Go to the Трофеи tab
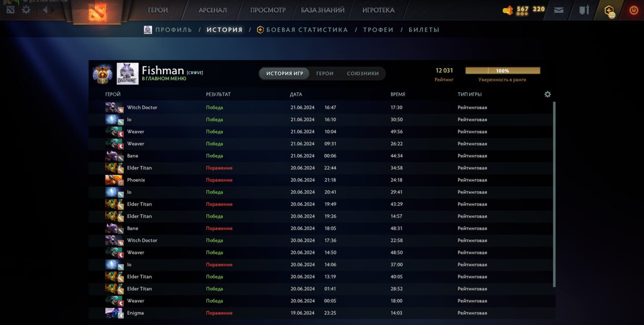The image size is (644, 325). coord(378,30)
